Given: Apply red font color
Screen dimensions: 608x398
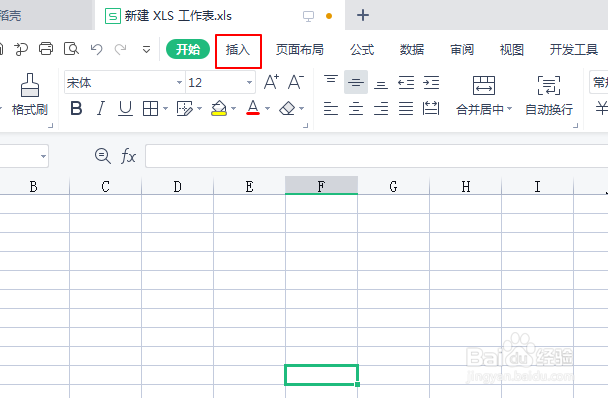Looking at the screenshot, I should point(253,108).
